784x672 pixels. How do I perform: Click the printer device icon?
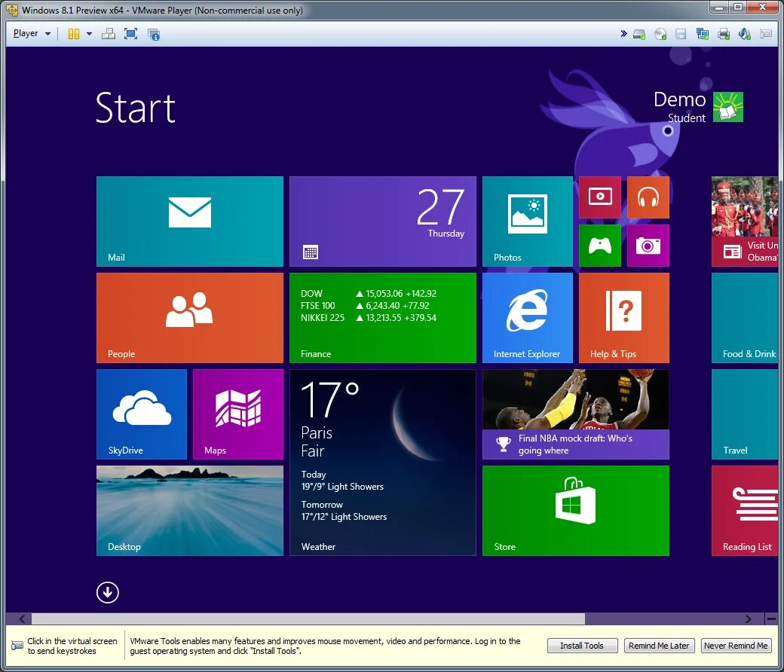(x=723, y=34)
